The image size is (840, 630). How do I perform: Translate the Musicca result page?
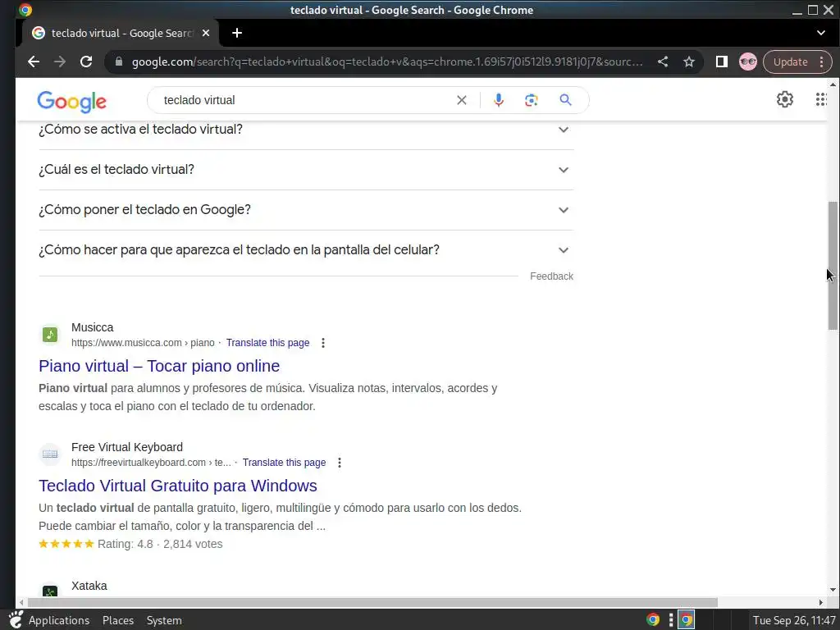tap(267, 343)
